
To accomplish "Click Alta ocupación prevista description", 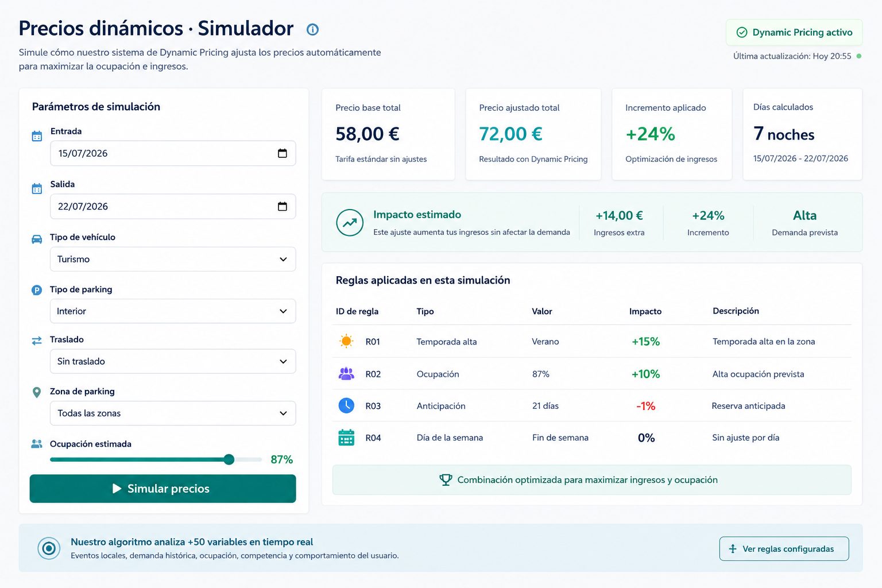I will [x=759, y=374].
